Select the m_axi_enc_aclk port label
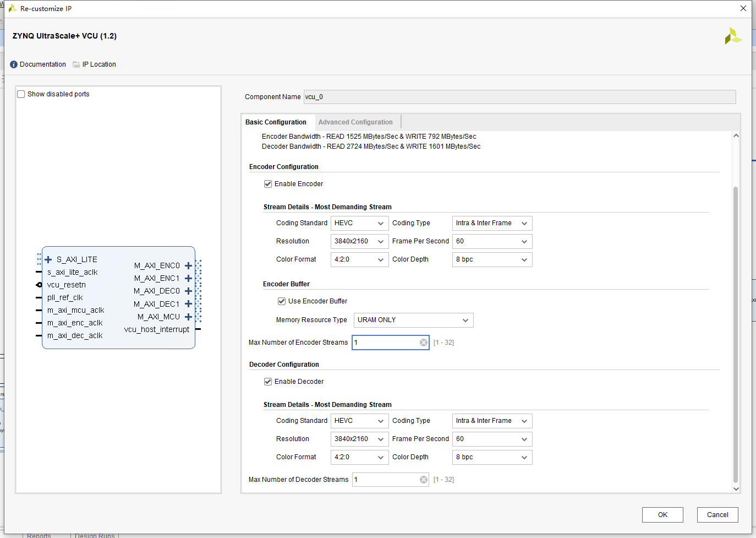Image resolution: width=756 pixels, height=538 pixels. point(75,323)
